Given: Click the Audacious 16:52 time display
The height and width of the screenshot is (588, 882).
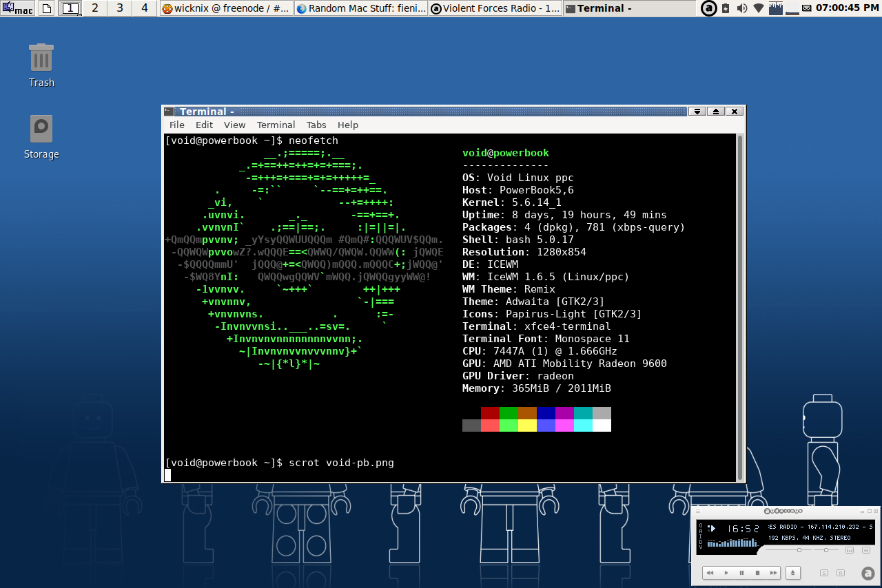Looking at the screenshot, I should pos(743,529).
